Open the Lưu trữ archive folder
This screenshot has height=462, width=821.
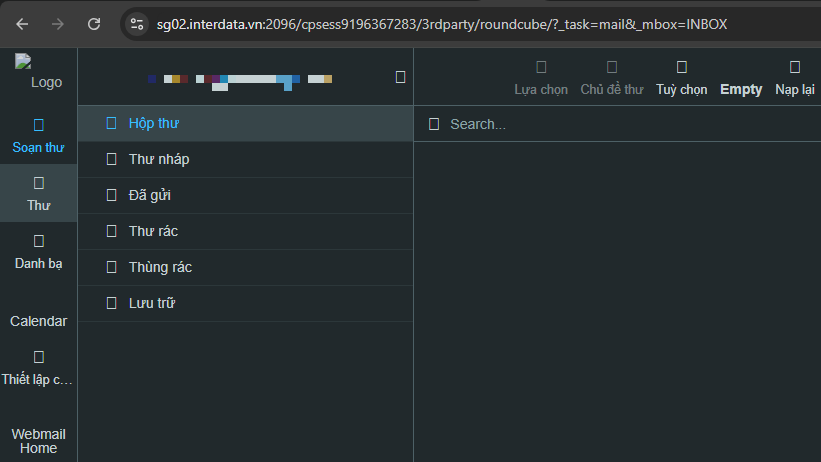[x=246, y=303]
